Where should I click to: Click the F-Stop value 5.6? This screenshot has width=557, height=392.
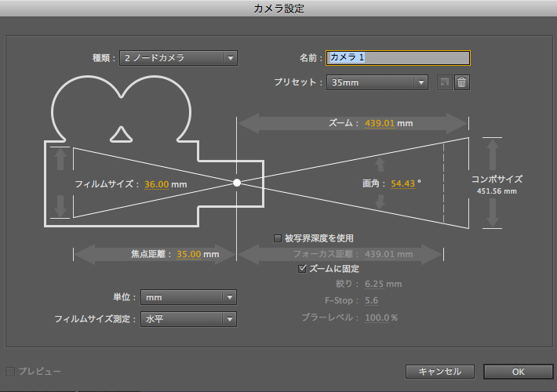pos(372,300)
